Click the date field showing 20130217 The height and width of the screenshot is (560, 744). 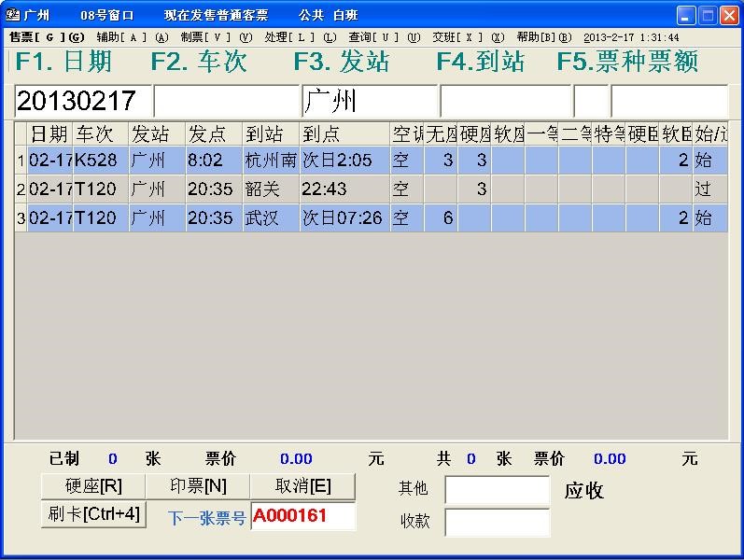tap(82, 101)
